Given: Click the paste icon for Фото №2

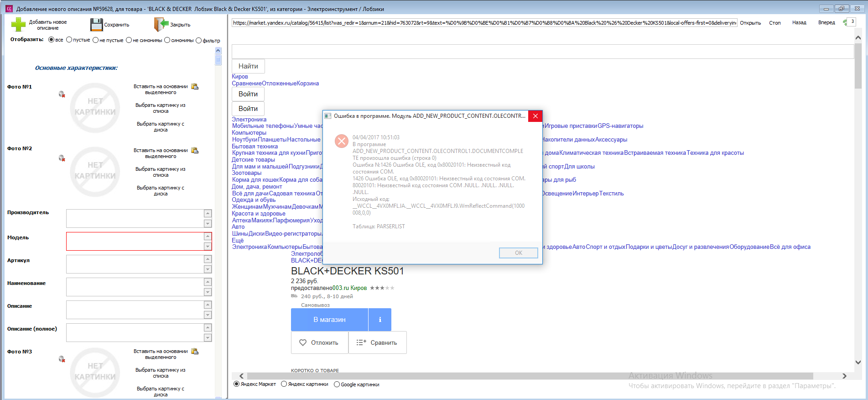Looking at the screenshot, I should pyautogui.click(x=195, y=150).
